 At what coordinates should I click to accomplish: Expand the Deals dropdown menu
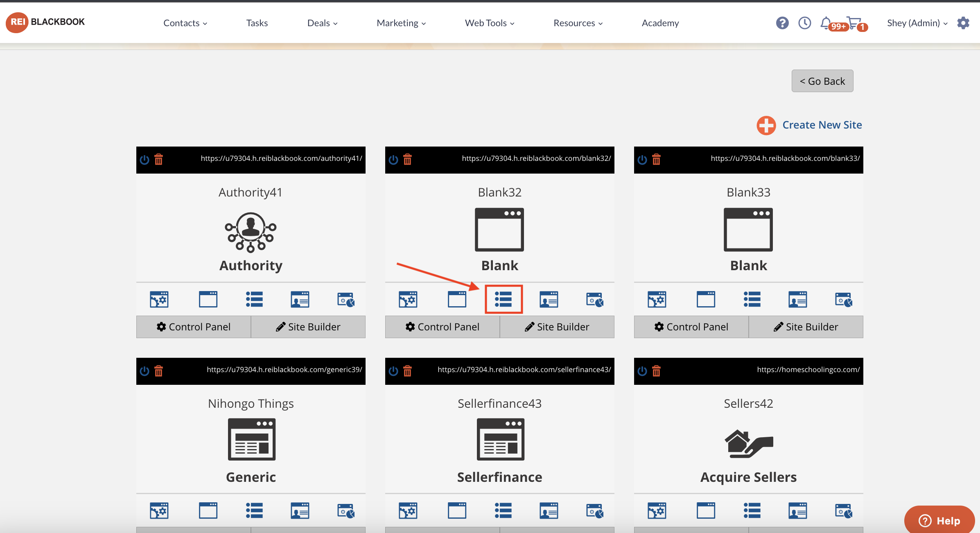click(x=322, y=23)
